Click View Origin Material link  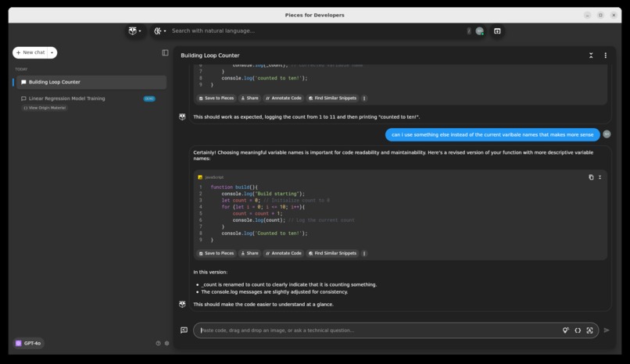coord(45,108)
